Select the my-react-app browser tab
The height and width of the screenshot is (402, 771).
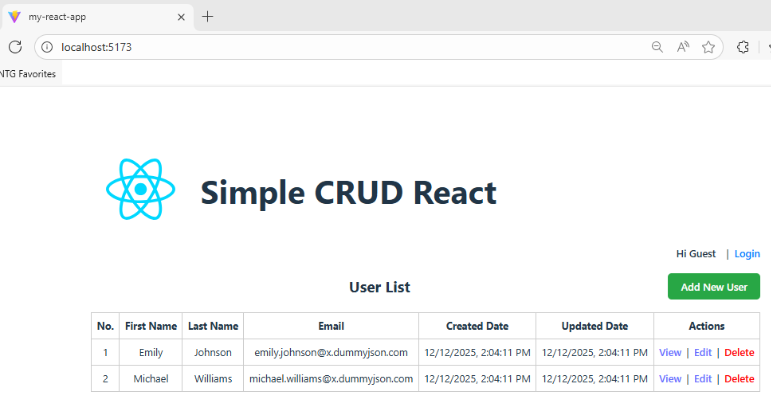[x=90, y=17]
